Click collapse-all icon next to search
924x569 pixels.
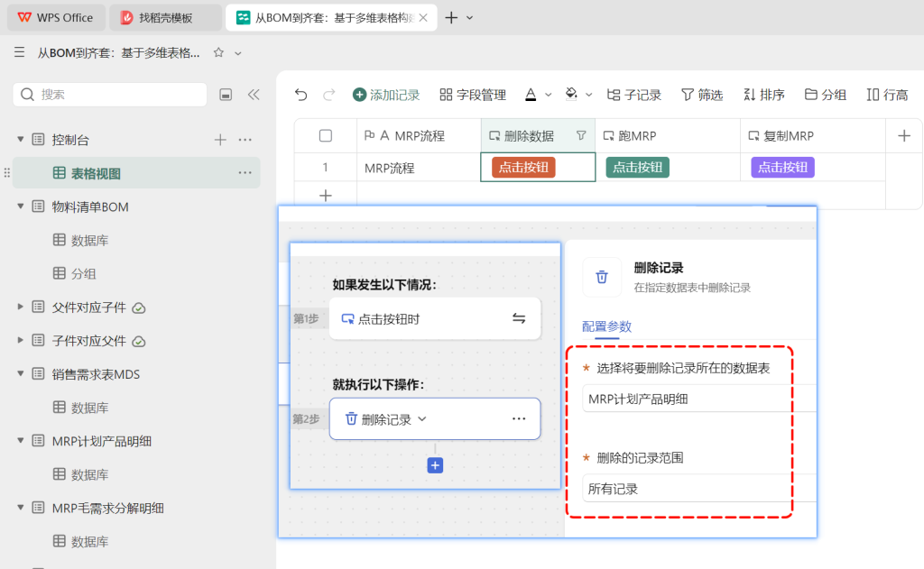(226, 95)
